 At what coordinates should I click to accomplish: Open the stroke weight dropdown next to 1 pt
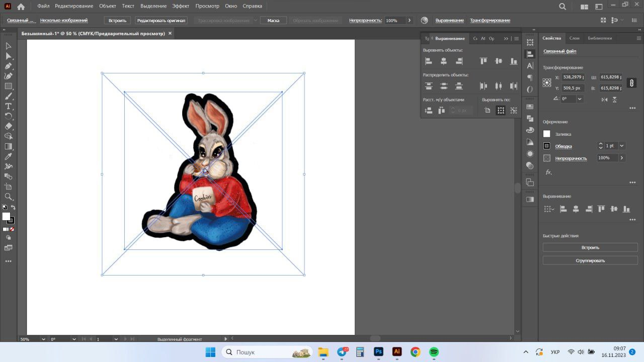622,146
